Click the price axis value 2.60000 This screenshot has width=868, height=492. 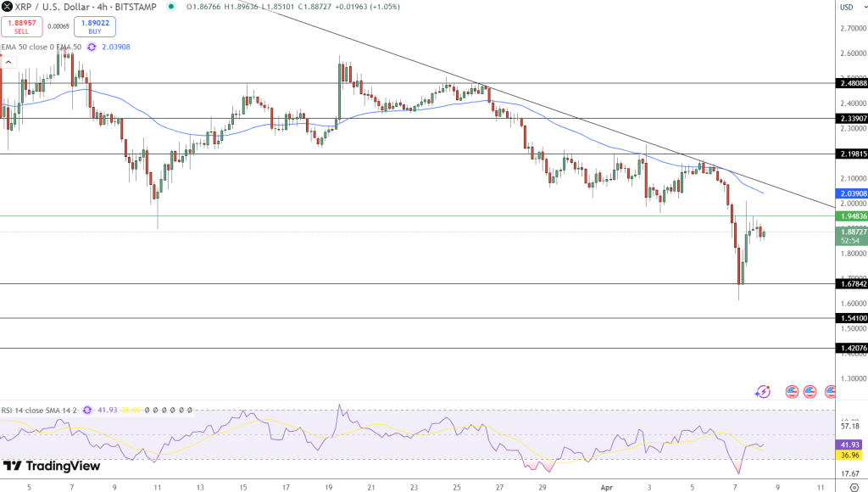pos(854,53)
